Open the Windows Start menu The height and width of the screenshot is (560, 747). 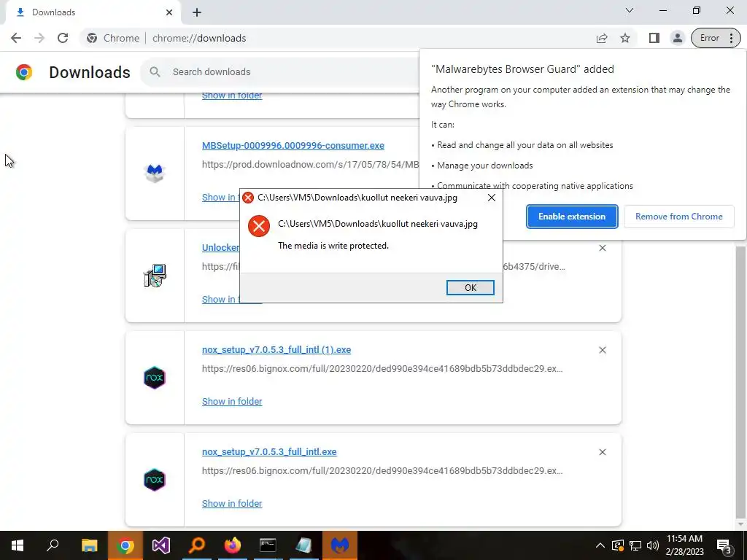click(x=18, y=545)
